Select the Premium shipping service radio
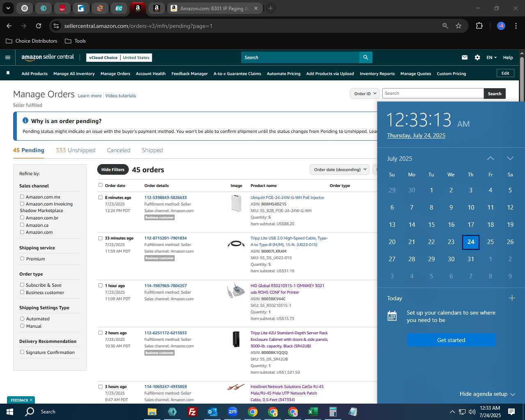The width and height of the screenshot is (525, 420). pos(22,259)
